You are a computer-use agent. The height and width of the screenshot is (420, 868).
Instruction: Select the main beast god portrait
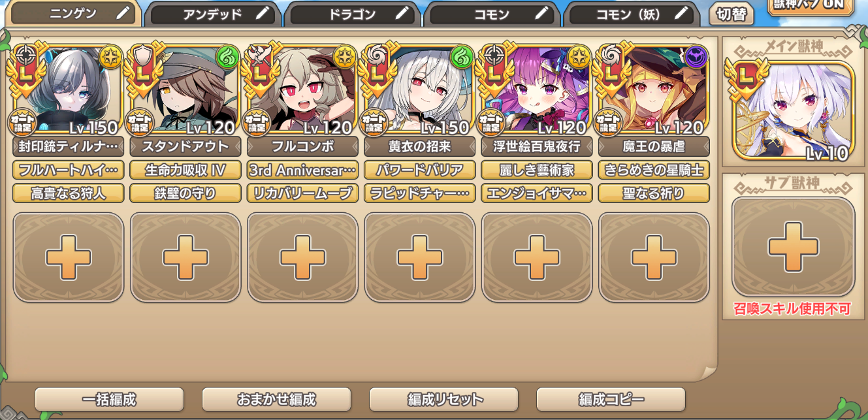click(793, 112)
